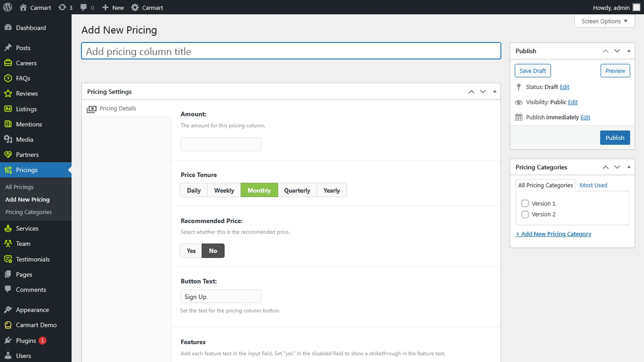This screenshot has height=362, width=644.
Task: Click the Users person icon
Action: pyautogui.click(x=8, y=356)
